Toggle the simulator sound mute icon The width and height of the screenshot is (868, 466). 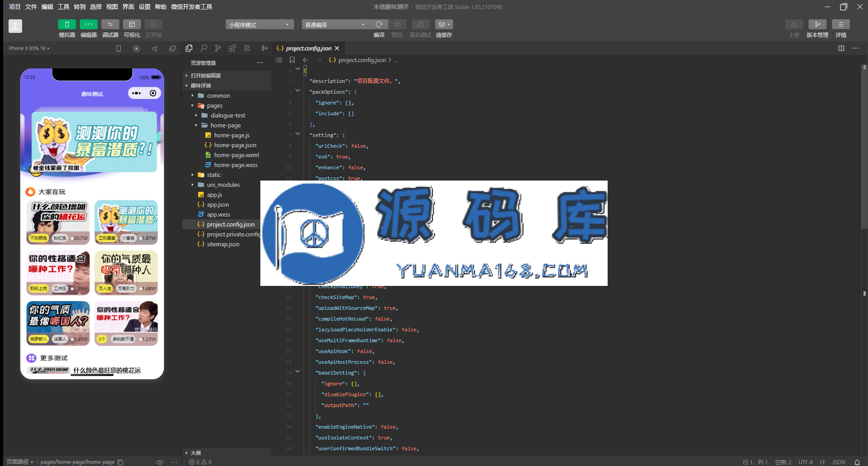pos(155,49)
